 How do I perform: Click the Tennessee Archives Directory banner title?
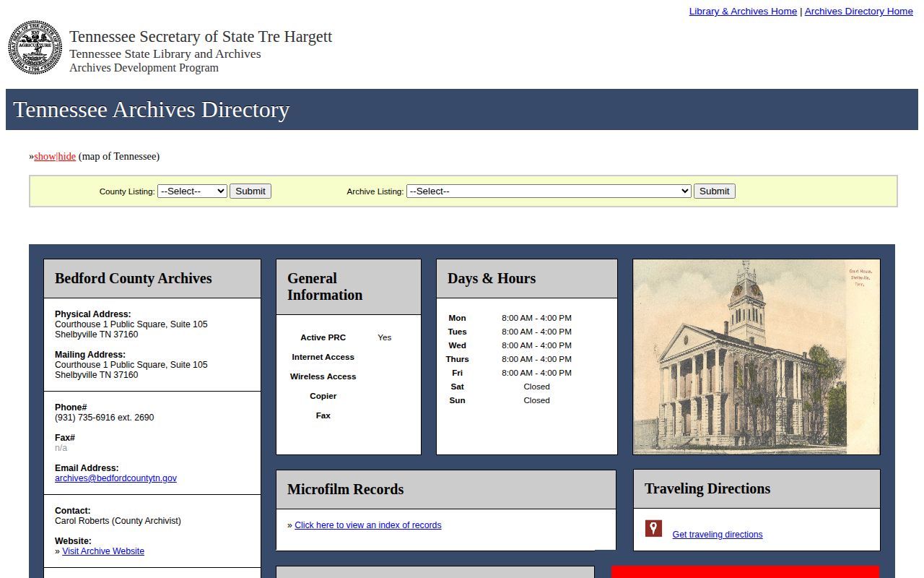pyautogui.click(x=152, y=110)
